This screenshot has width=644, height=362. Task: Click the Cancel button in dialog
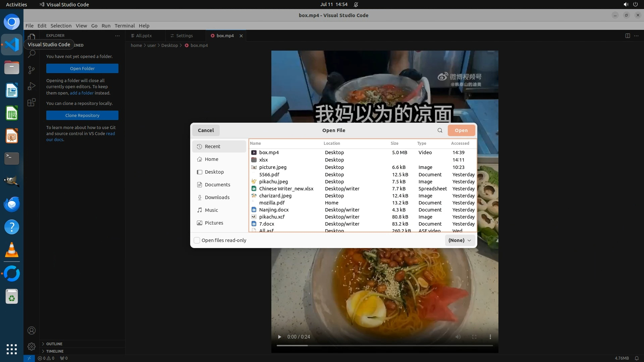206,130
